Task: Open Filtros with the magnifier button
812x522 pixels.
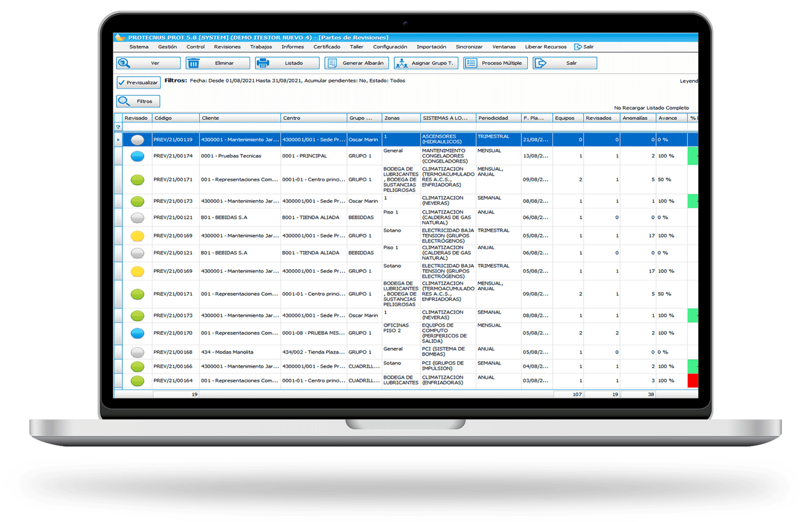Action: click(x=138, y=101)
